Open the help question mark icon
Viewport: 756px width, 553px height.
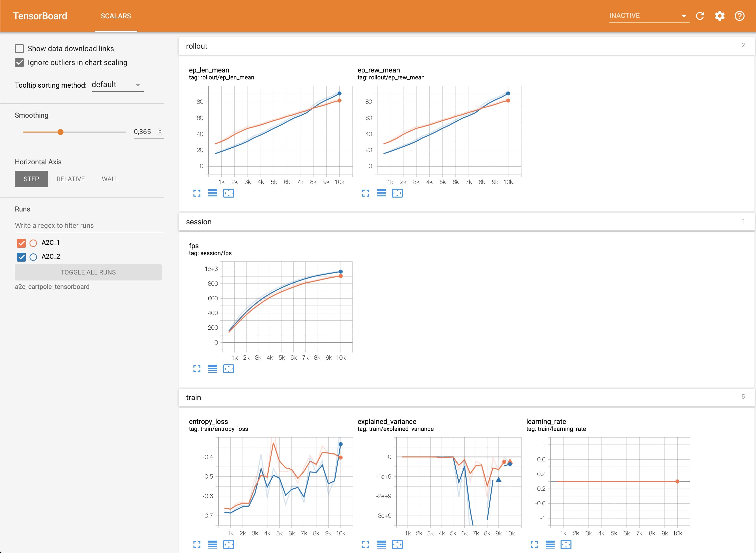[739, 16]
